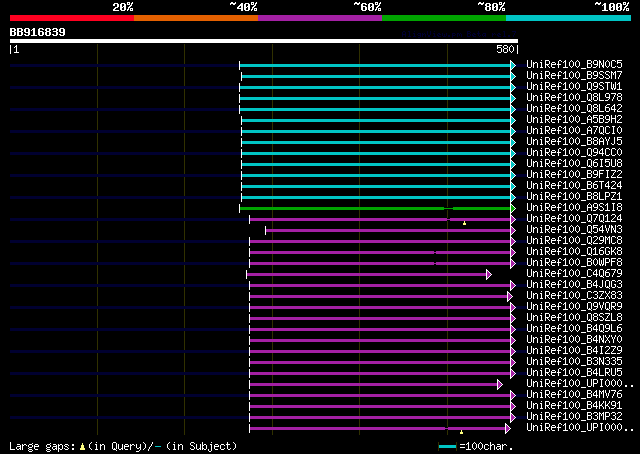Click the cyan arrowhead ending Q8L978 alignment

[x=513, y=98]
